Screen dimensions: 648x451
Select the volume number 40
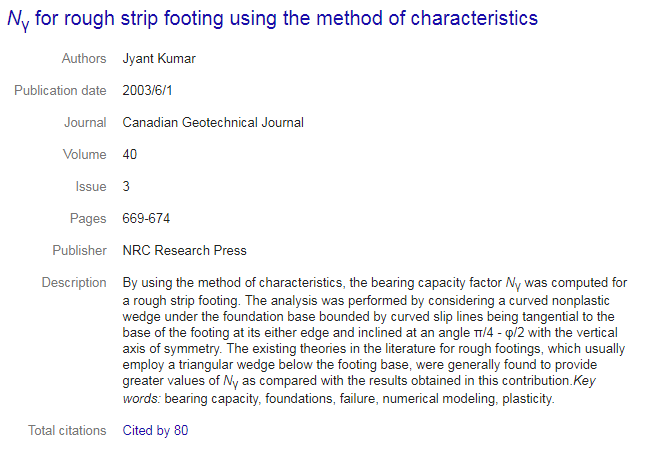pyautogui.click(x=130, y=154)
